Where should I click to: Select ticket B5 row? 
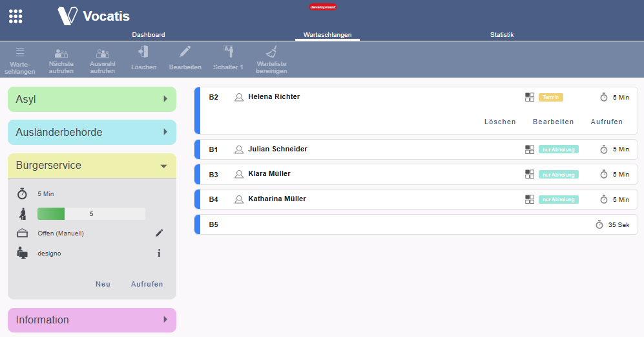click(x=416, y=224)
